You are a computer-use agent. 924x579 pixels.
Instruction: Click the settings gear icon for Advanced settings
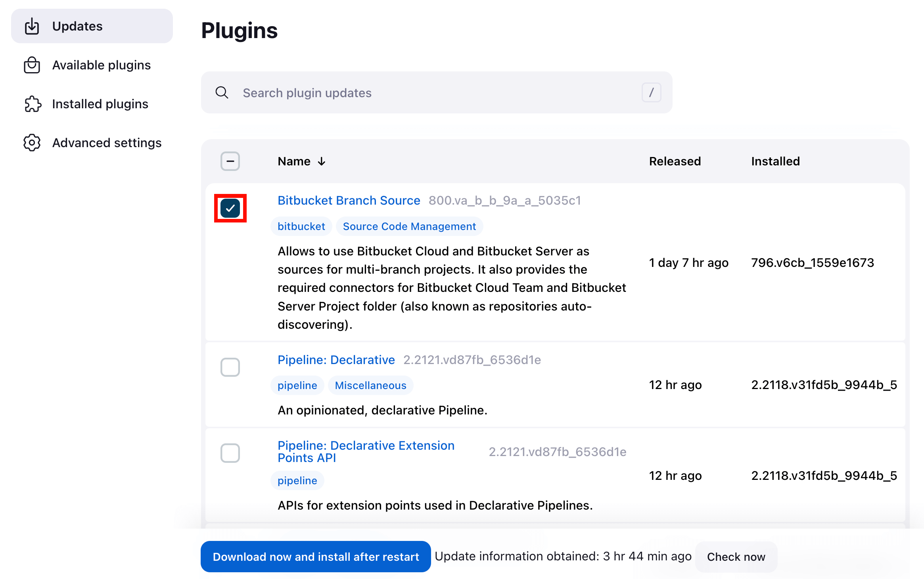point(31,142)
